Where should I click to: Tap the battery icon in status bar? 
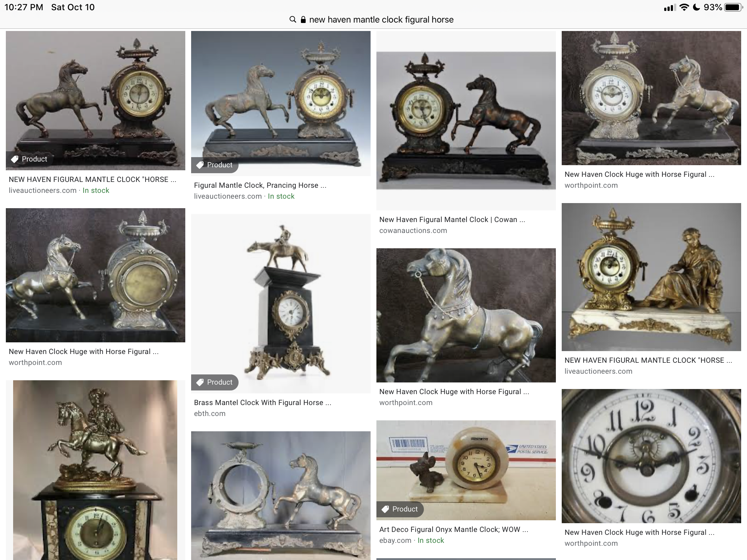coord(733,7)
